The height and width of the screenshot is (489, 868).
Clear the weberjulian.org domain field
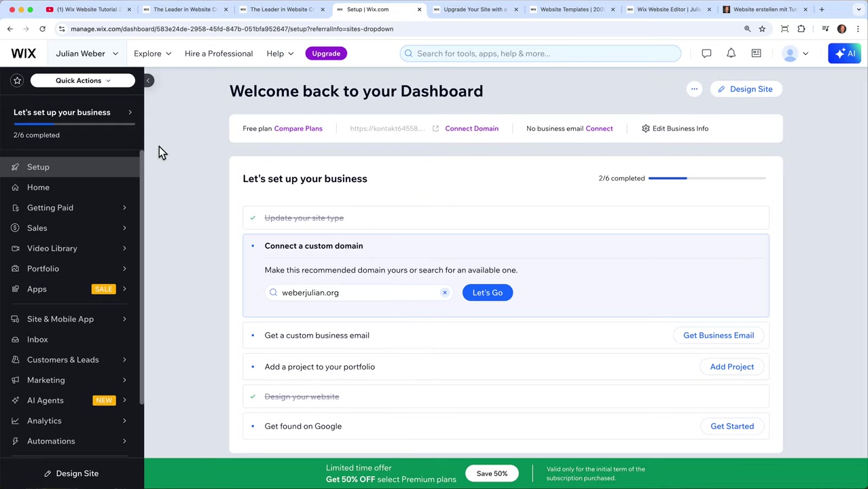[445, 293]
